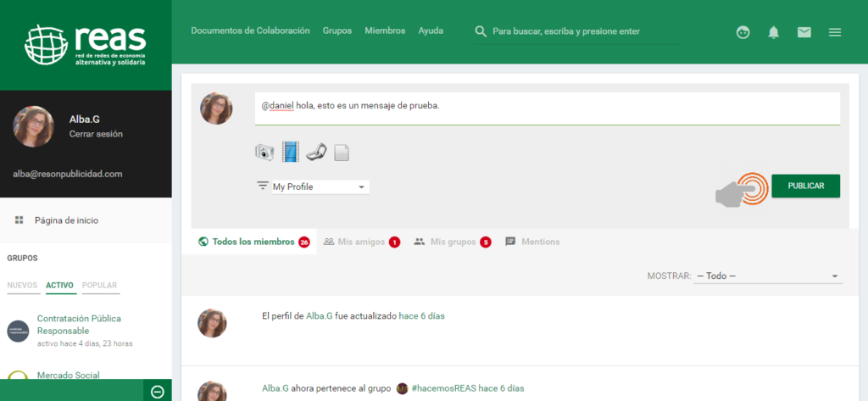
Task: Open the messages envelope icon
Action: (x=804, y=32)
